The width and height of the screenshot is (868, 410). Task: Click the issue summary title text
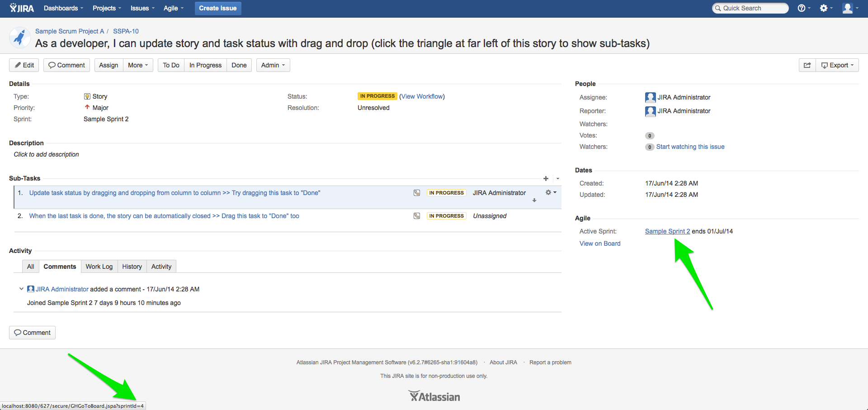click(x=342, y=43)
